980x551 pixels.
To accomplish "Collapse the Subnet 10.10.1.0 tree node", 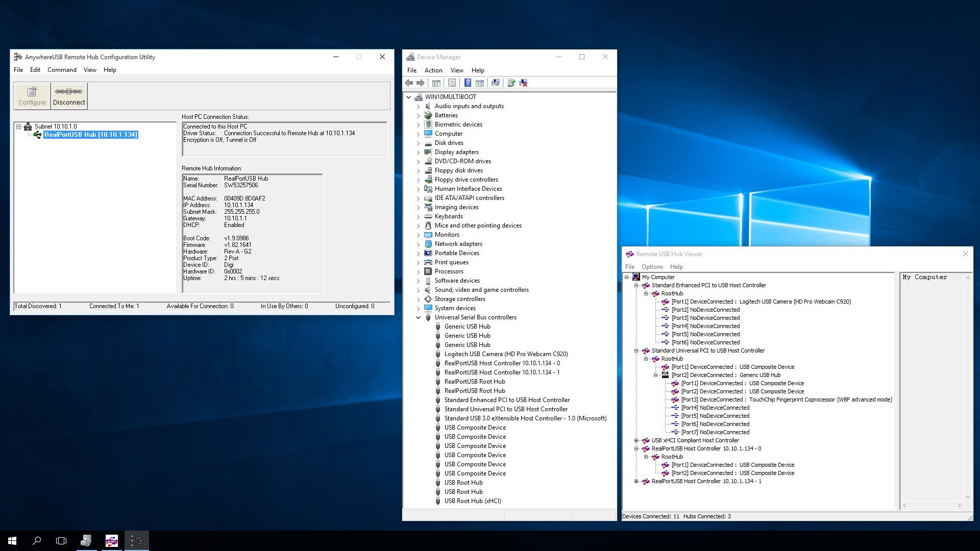I will 18,127.
